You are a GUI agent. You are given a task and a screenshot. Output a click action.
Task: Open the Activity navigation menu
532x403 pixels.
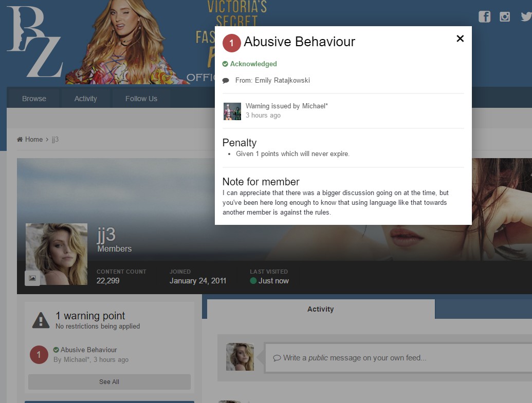[x=85, y=99]
